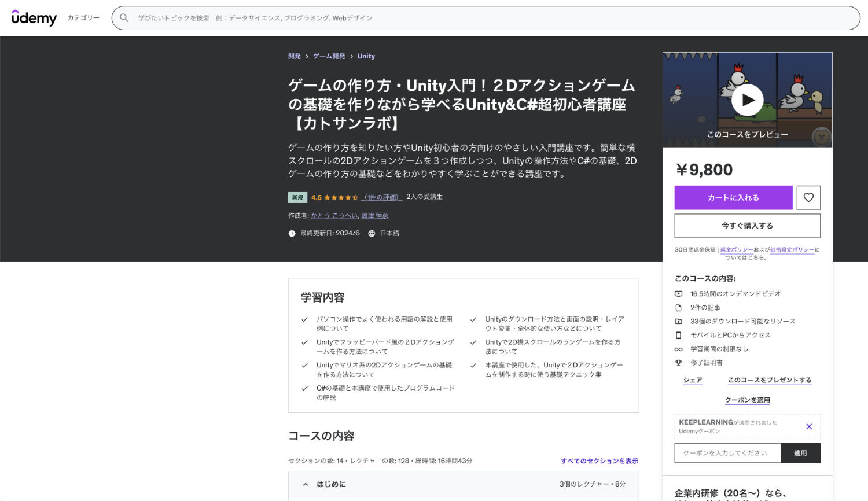The height and width of the screenshot is (501, 868).
Task: Click 3個のレクチャー・8分 text
Action: click(593, 484)
